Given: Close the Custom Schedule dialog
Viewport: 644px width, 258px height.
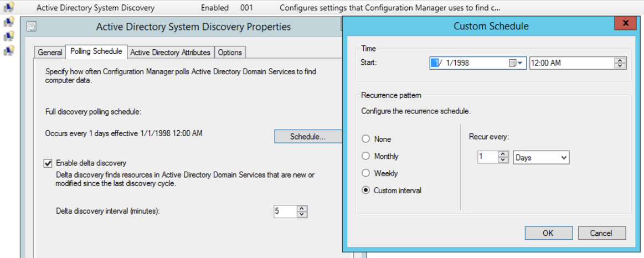Looking at the screenshot, I should (625, 23).
